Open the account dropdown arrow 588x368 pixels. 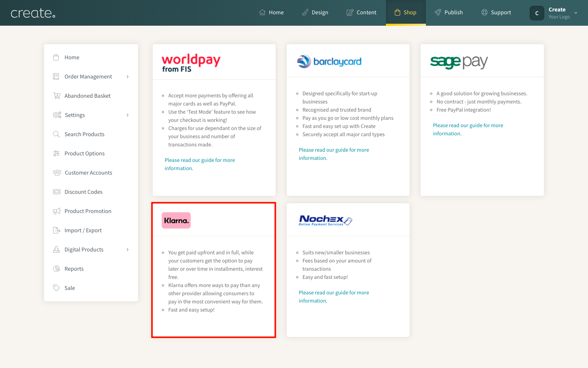pyautogui.click(x=576, y=13)
